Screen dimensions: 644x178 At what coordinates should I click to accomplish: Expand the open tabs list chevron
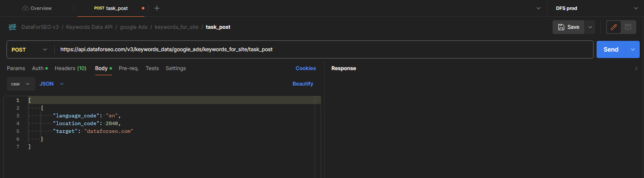point(538,8)
